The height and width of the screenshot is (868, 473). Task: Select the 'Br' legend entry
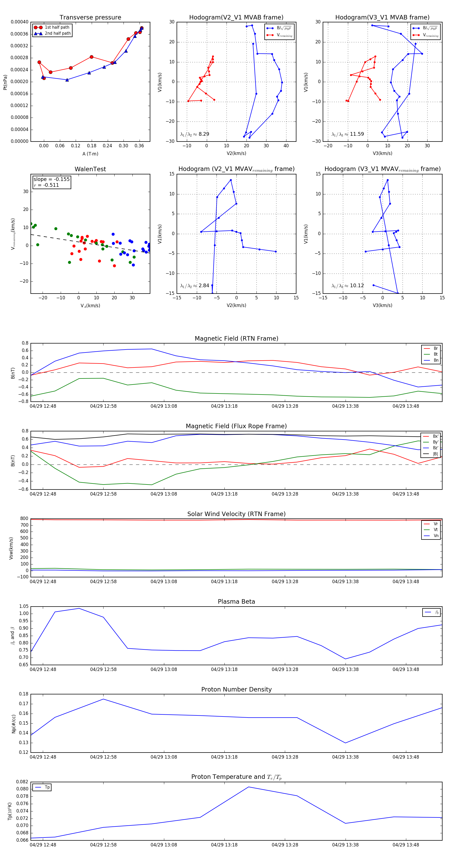pyautogui.click(x=431, y=349)
